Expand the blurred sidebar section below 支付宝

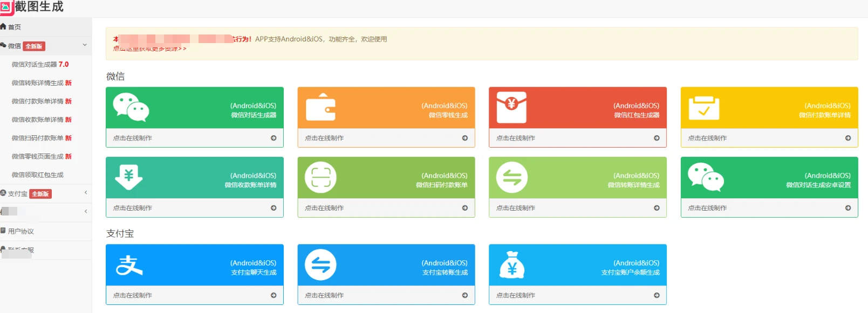coord(86,212)
